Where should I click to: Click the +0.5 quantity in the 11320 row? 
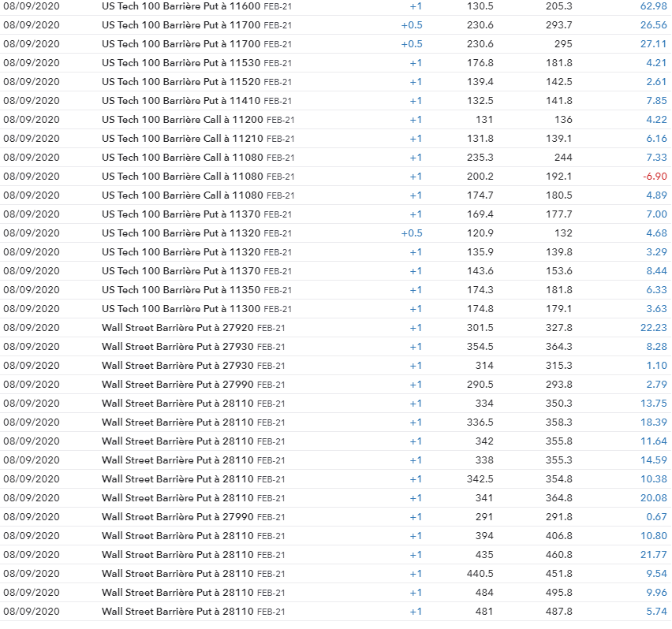412,233
